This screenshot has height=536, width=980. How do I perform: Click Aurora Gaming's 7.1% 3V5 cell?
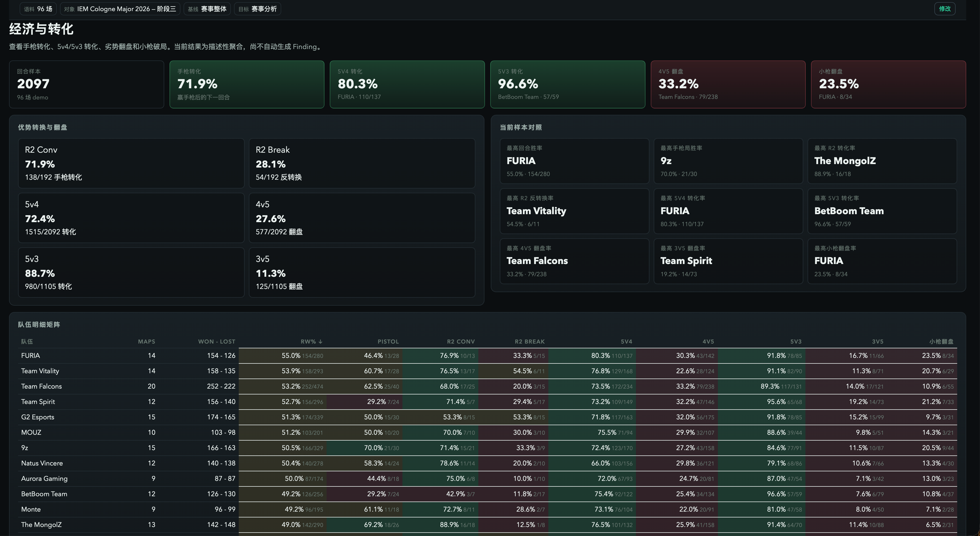point(843,478)
